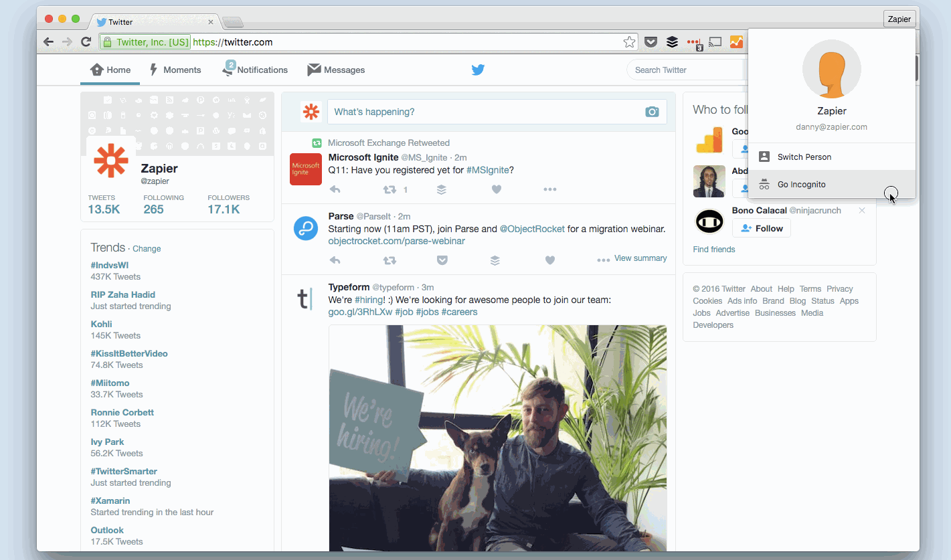This screenshot has width=951, height=560.
Task: Like the Microsoft Ignite tweet
Action: tap(496, 189)
